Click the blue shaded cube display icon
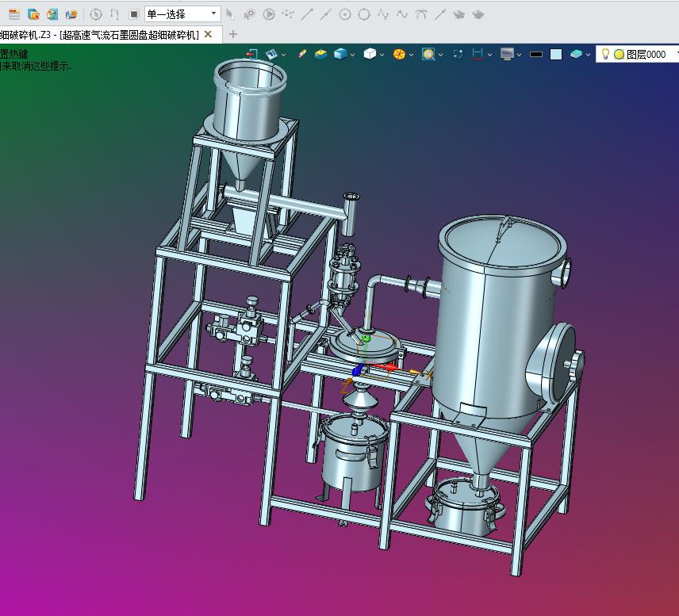 tap(340, 54)
